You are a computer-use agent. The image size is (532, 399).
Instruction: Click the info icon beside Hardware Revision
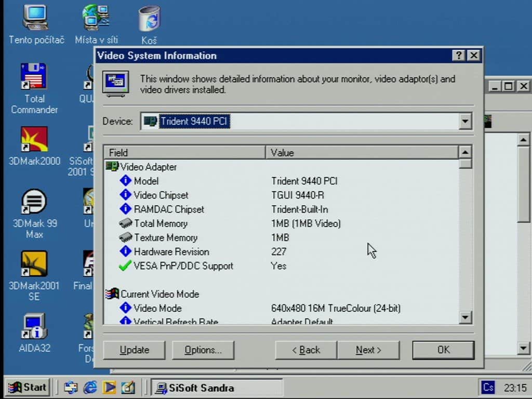125,251
